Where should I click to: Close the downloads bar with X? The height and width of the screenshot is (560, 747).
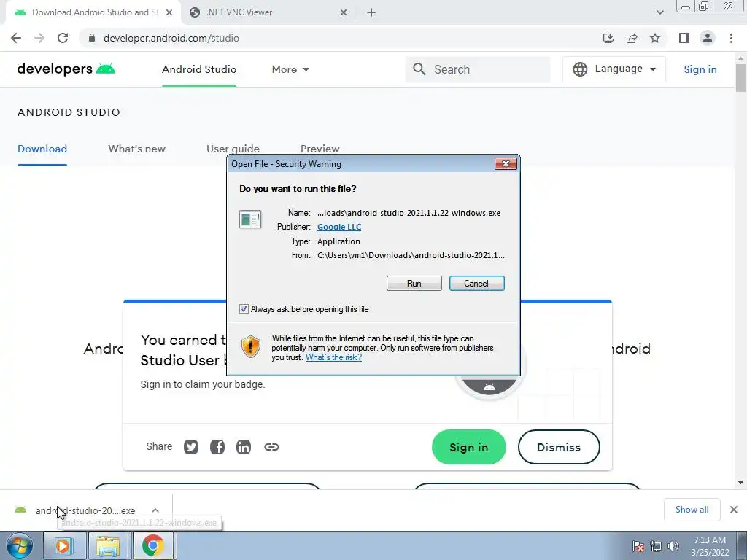[x=734, y=510]
